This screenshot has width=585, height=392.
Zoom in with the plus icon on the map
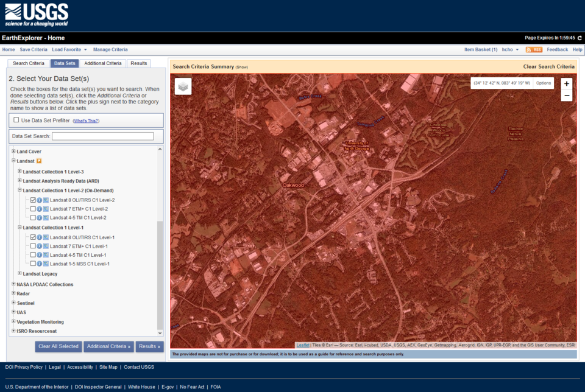pos(566,83)
